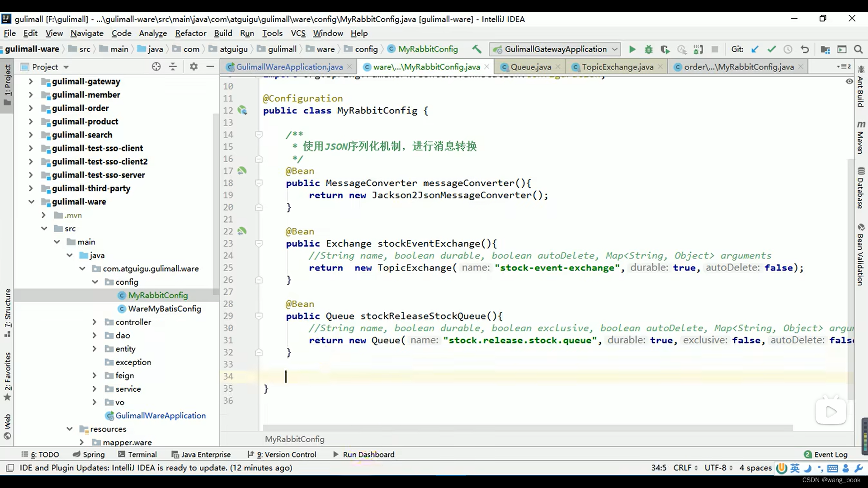Screen dimensions: 868x488
Task: Open the TopicExchange.java editor tab
Action: 618,67
